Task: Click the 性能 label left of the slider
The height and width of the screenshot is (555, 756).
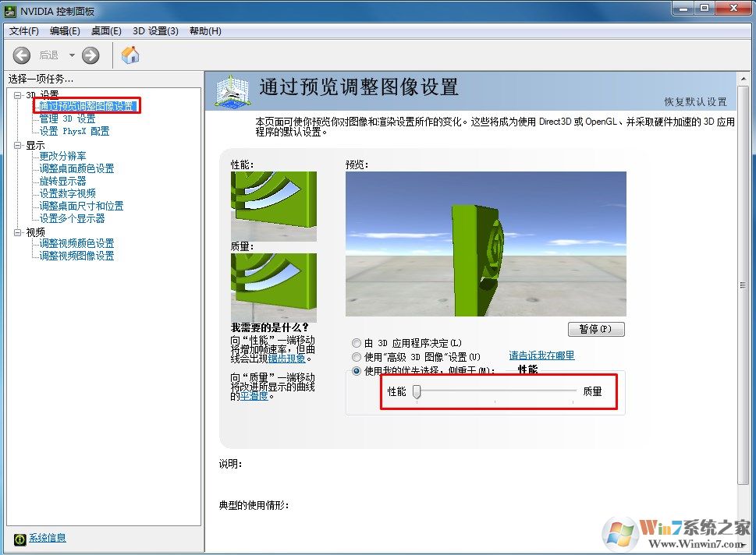Action: click(397, 391)
